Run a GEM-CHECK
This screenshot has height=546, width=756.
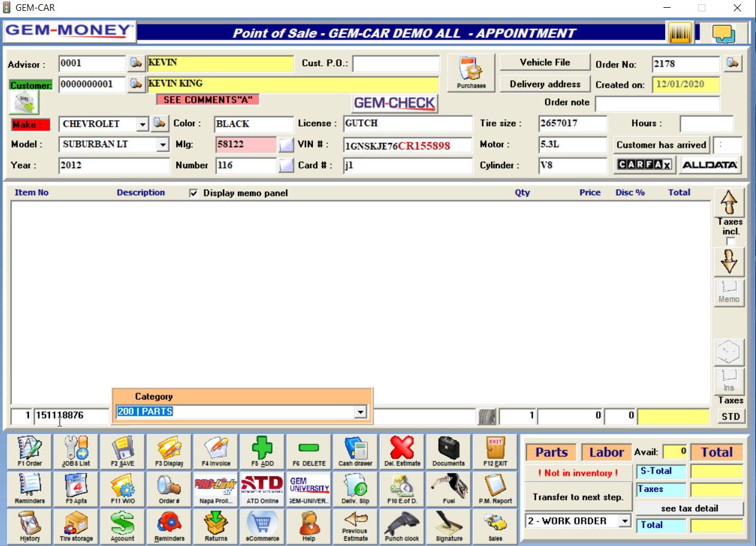click(x=395, y=103)
